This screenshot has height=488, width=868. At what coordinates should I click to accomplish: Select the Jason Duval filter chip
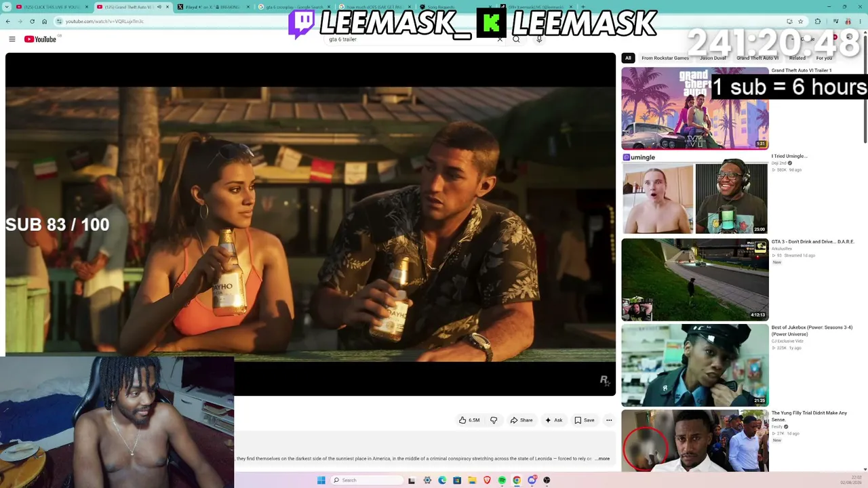(713, 58)
